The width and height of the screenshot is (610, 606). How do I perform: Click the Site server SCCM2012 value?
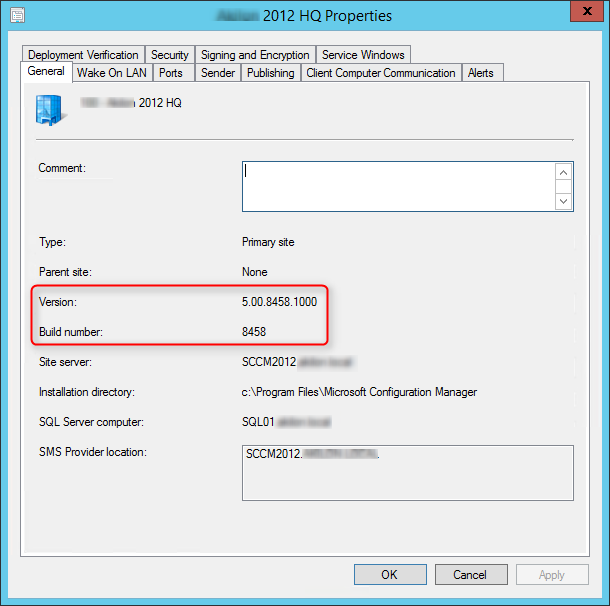[x=269, y=362]
